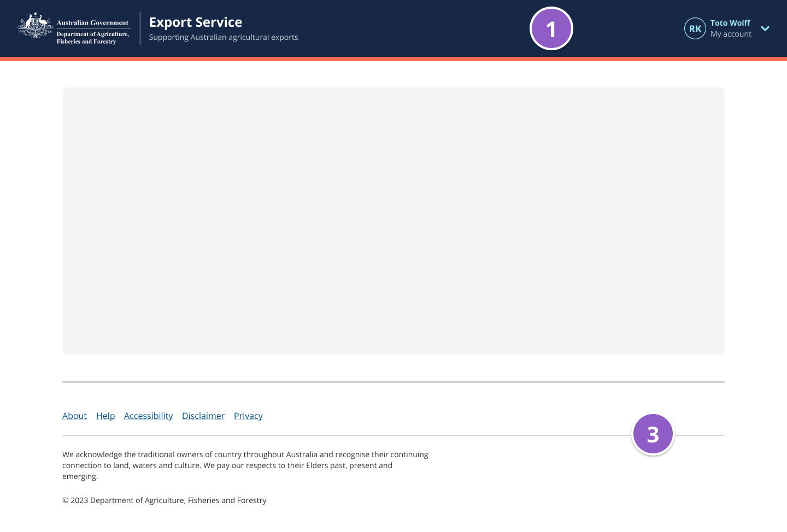The image size is (787, 532).
Task: Open the Disclaimer link
Action: [203, 416]
